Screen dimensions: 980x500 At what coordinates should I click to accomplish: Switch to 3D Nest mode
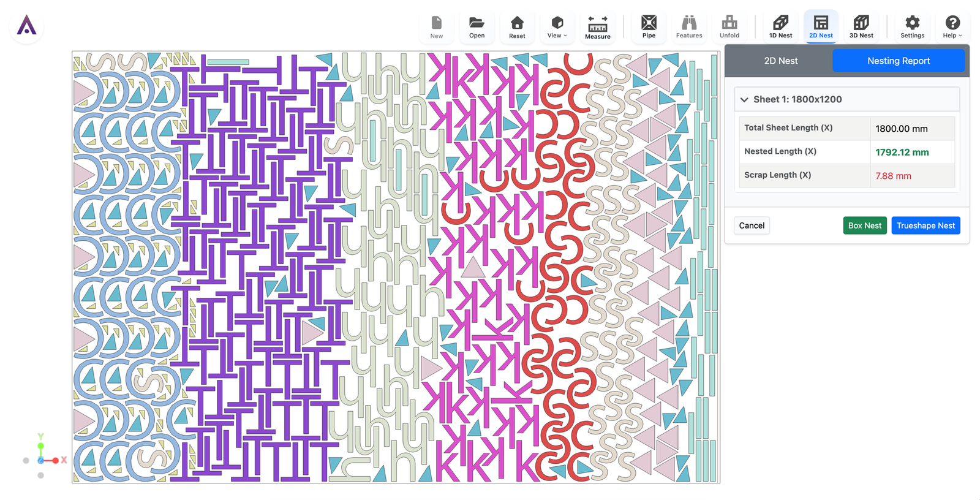[861, 28]
